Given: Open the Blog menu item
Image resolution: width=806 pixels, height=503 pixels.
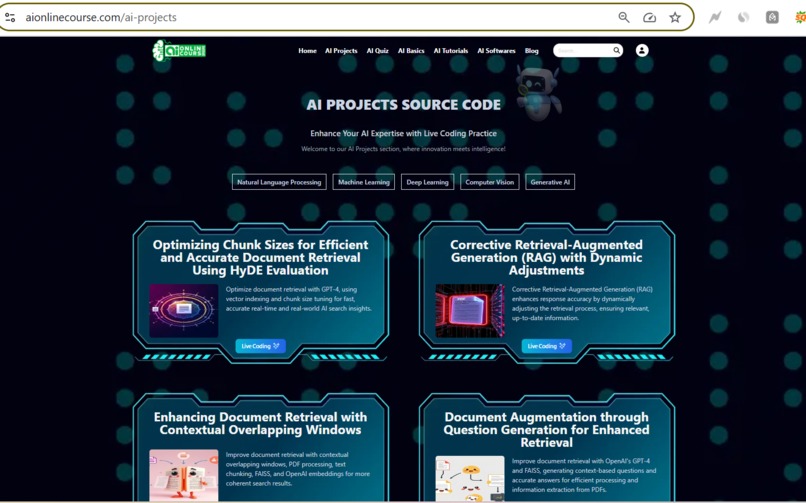Looking at the screenshot, I should [532, 50].
